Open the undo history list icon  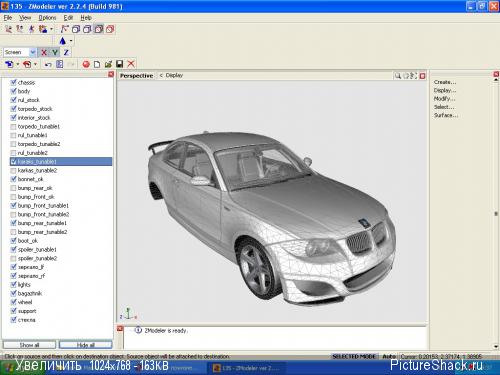[60, 64]
